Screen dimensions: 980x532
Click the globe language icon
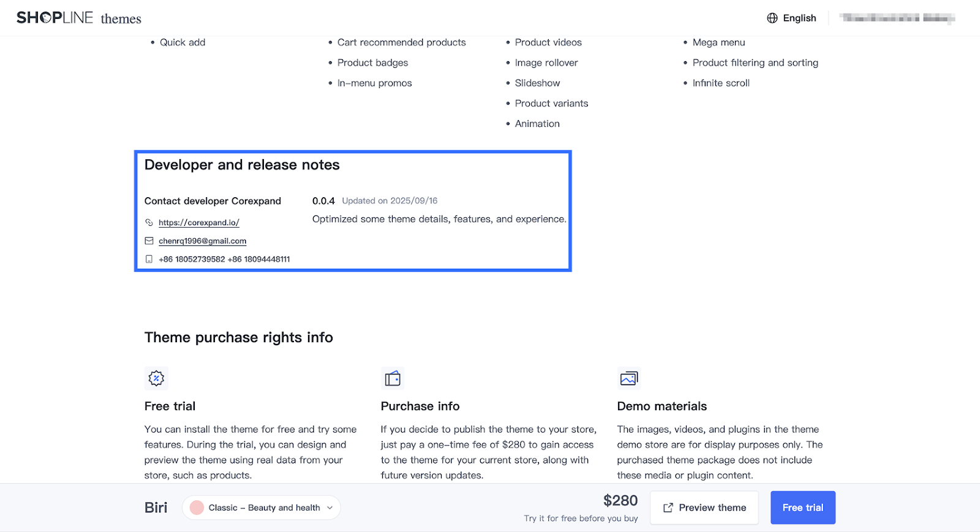pos(772,18)
